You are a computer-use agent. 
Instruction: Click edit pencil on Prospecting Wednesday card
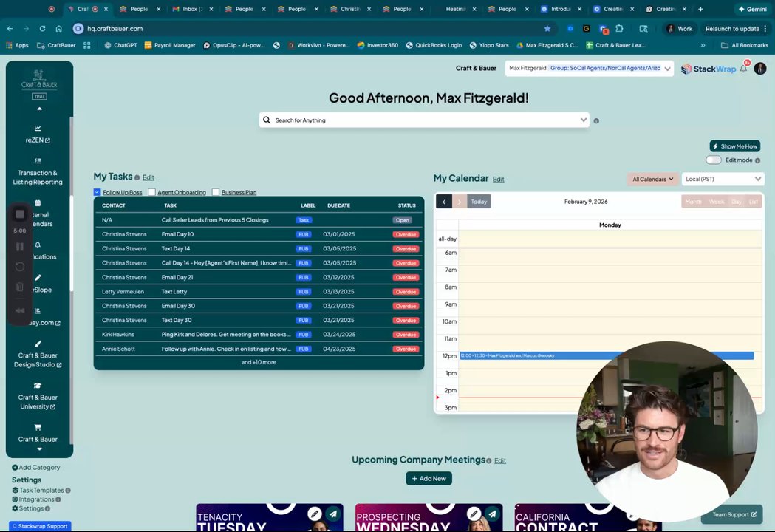(474, 514)
